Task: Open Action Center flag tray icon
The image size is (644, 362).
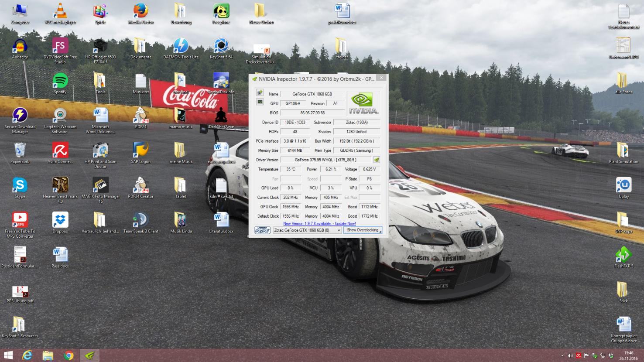Action: [x=586, y=356]
